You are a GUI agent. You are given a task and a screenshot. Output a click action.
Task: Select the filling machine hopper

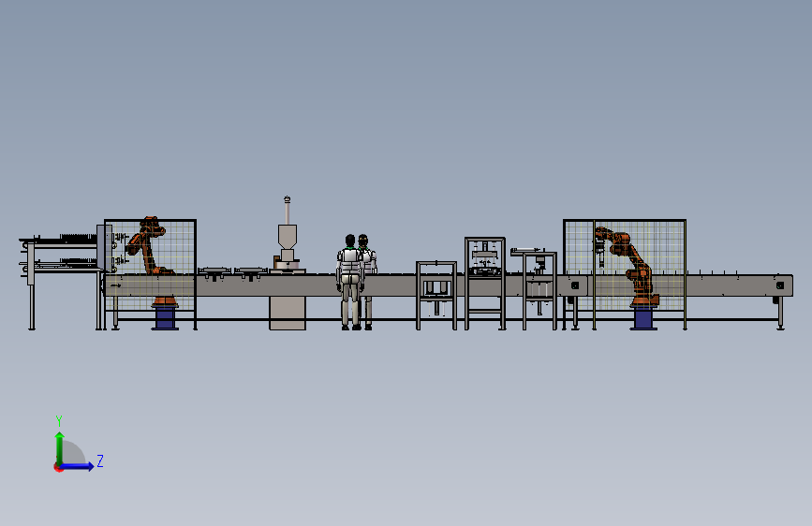pos(288,236)
